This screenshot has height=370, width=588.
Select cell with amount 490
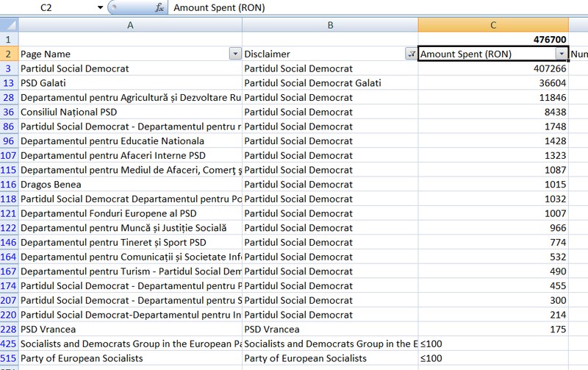(493, 271)
